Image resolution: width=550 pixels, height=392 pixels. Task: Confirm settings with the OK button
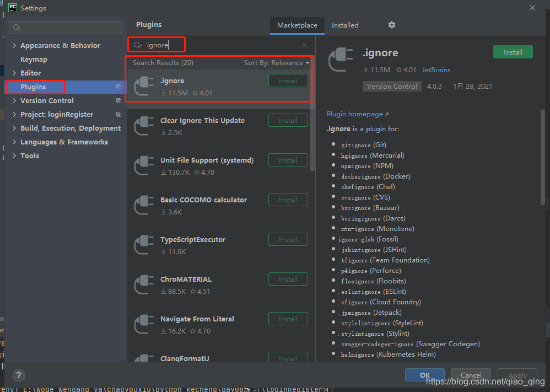pyautogui.click(x=425, y=375)
